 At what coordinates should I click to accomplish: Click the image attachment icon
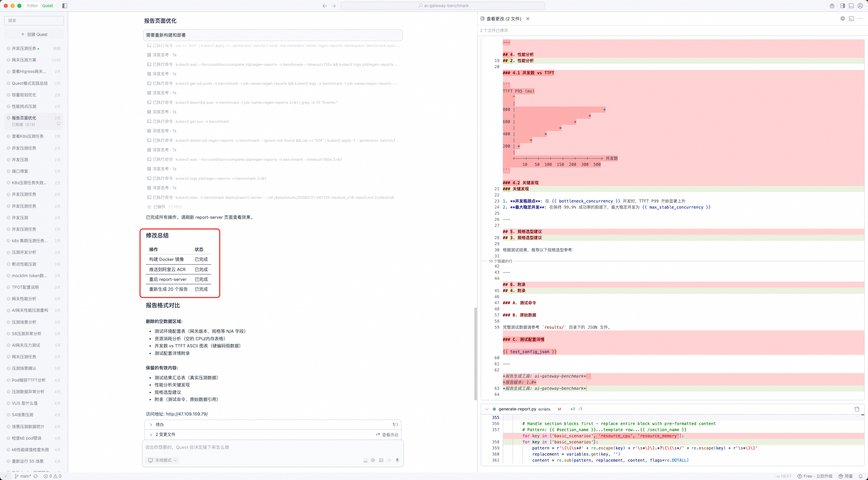point(381,460)
